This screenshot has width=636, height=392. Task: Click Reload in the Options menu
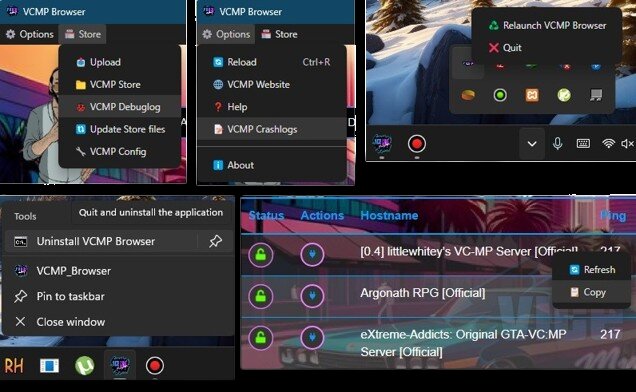pyautogui.click(x=271, y=62)
